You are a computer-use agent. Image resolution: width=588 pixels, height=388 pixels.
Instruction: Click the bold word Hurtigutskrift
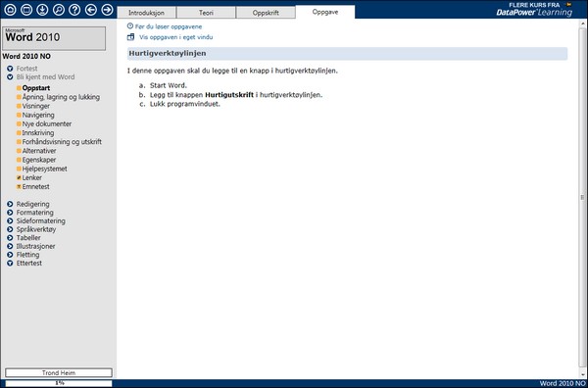[229, 95]
